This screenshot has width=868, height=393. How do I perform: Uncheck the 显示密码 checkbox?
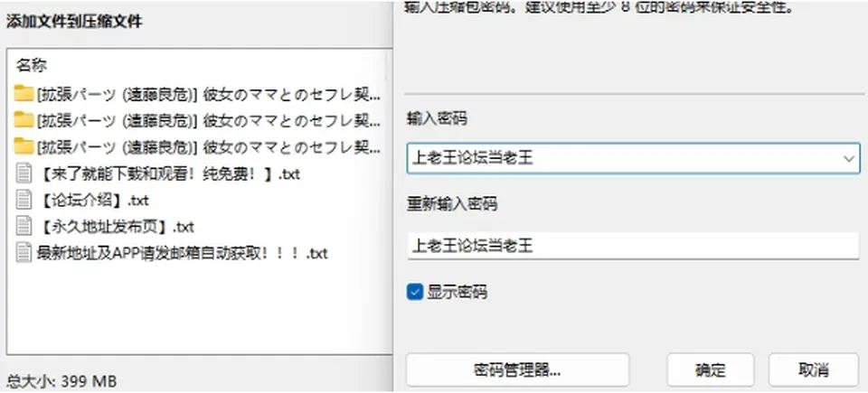[415, 292]
